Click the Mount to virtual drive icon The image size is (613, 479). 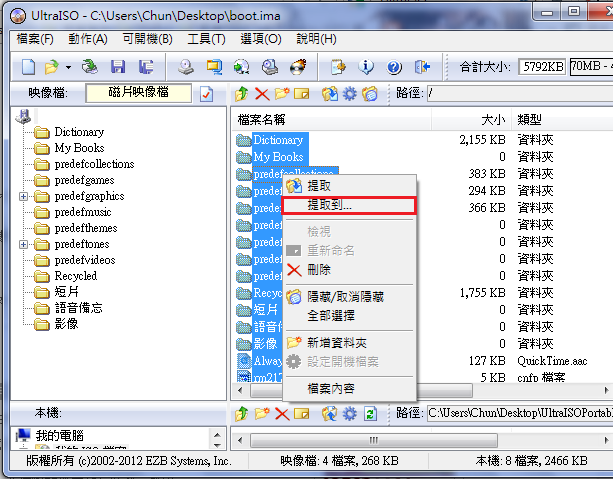[x=270, y=67]
